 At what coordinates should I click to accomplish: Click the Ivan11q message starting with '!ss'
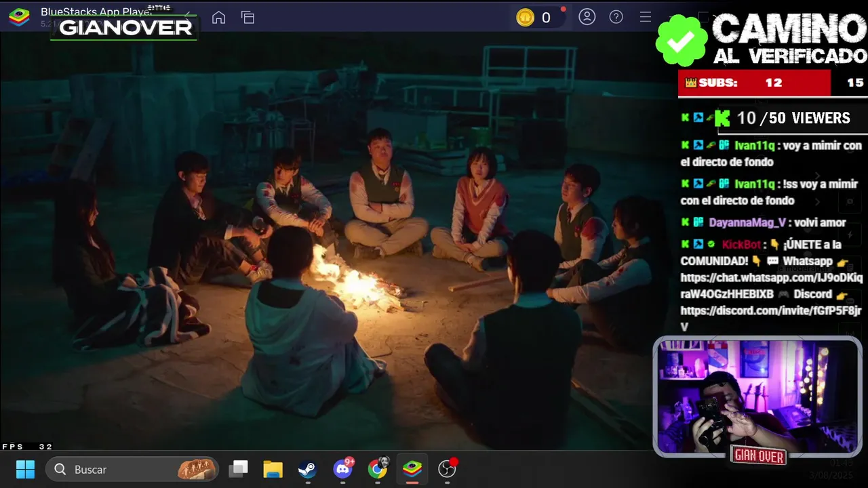point(770,192)
